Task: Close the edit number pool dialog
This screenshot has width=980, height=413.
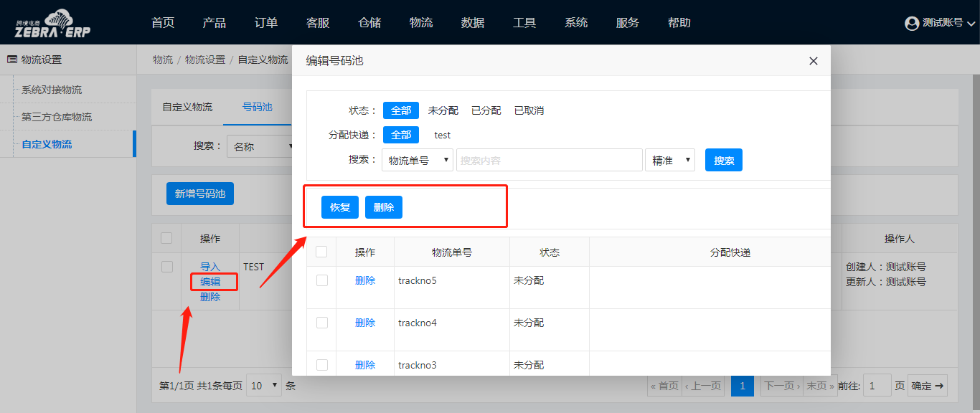Action: point(813,61)
